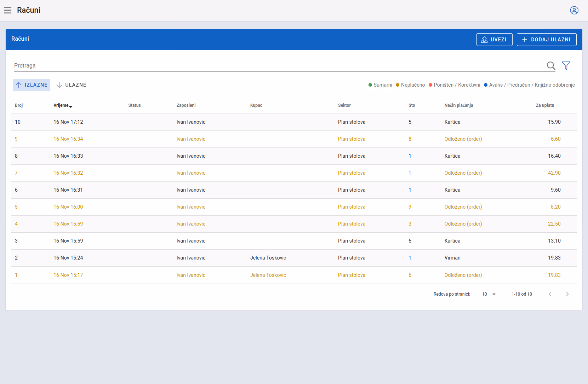This screenshot has height=384, width=588.
Task: Click the Način plaćanja column header
Action: click(x=459, y=105)
